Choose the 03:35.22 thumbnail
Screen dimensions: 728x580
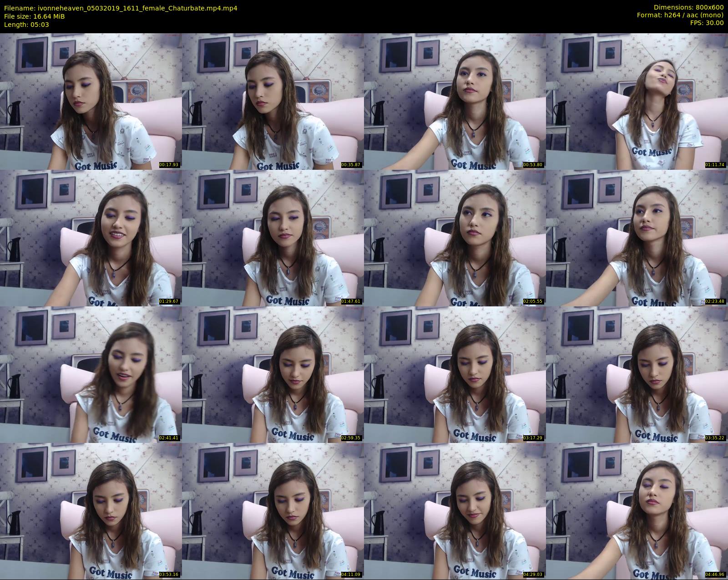[637, 375]
